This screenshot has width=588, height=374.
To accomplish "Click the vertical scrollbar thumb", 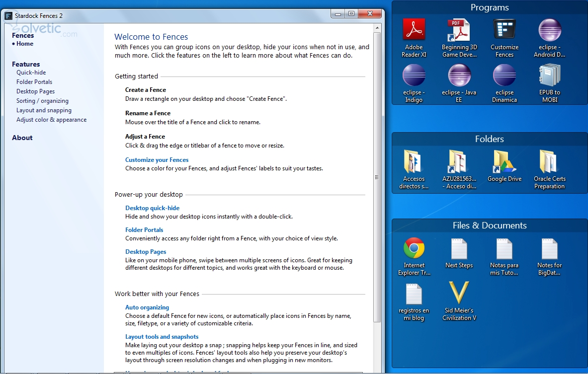I will 377,177.
